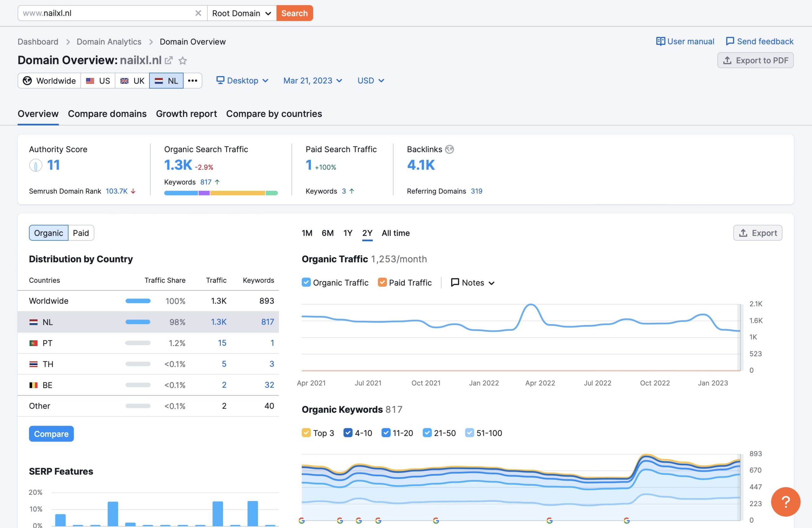The width and height of the screenshot is (812, 528).
Task: Select 1Y time range
Action: click(348, 233)
